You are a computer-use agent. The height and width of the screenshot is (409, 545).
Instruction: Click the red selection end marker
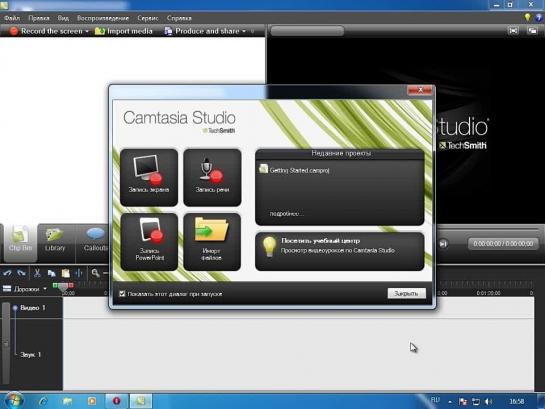[71, 286]
